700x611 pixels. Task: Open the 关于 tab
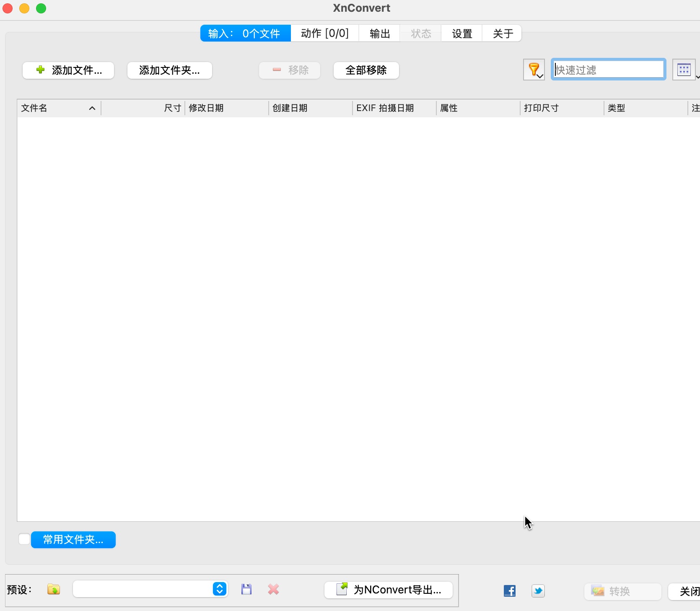click(503, 33)
